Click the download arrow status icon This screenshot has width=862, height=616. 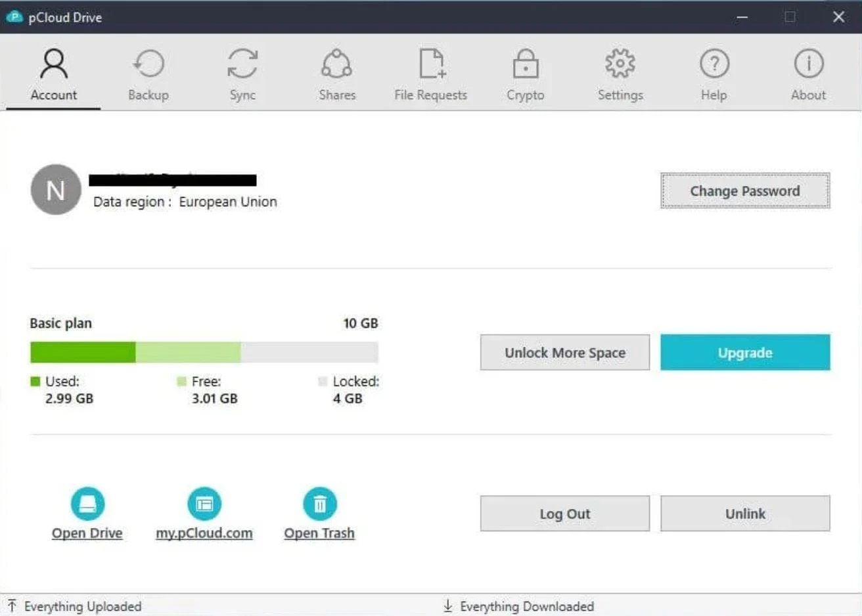click(448, 605)
